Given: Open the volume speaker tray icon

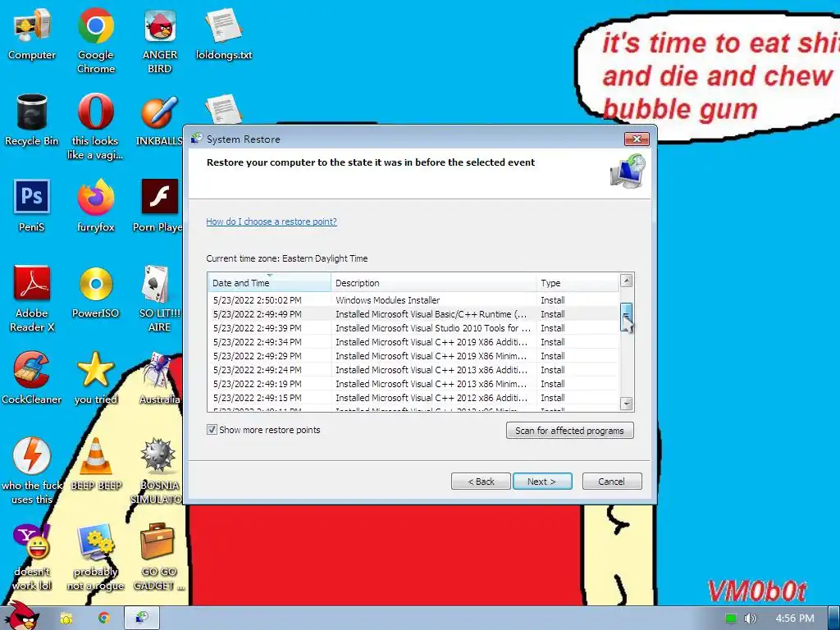Looking at the screenshot, I should [750, 619].
